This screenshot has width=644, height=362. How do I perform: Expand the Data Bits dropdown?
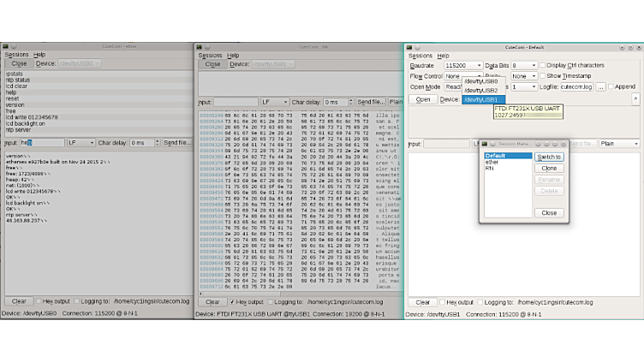523,65
